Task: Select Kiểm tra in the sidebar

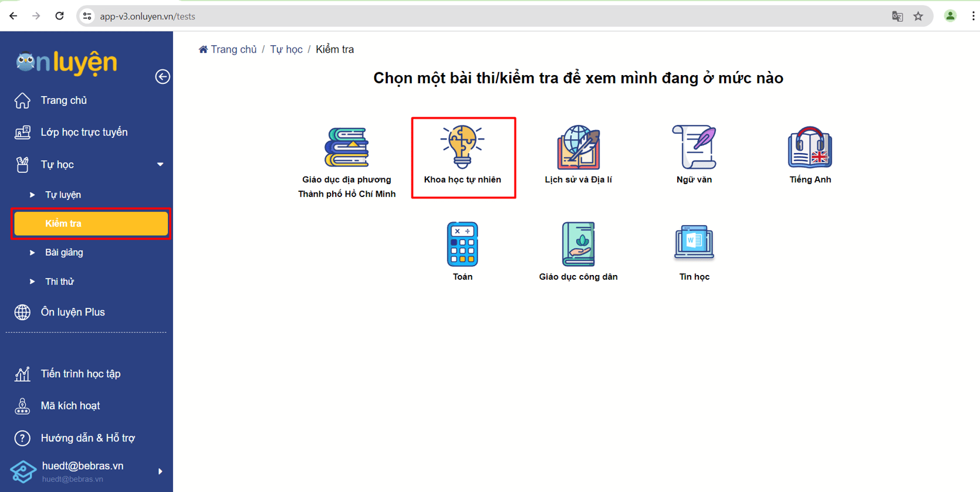Action: coord(90,223)
